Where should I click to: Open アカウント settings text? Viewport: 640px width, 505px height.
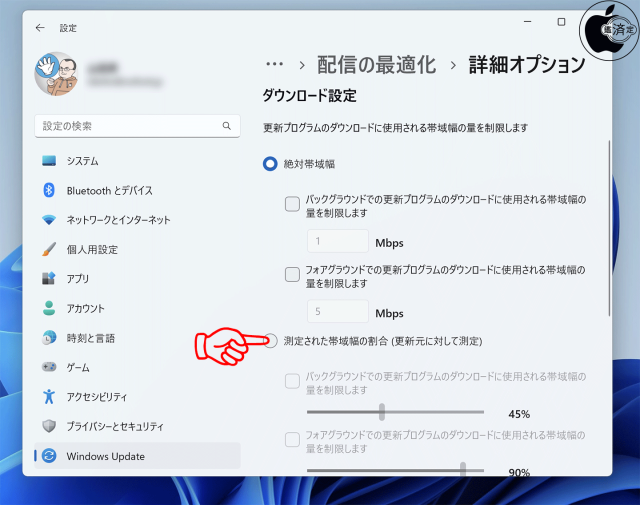coord(85,308)
